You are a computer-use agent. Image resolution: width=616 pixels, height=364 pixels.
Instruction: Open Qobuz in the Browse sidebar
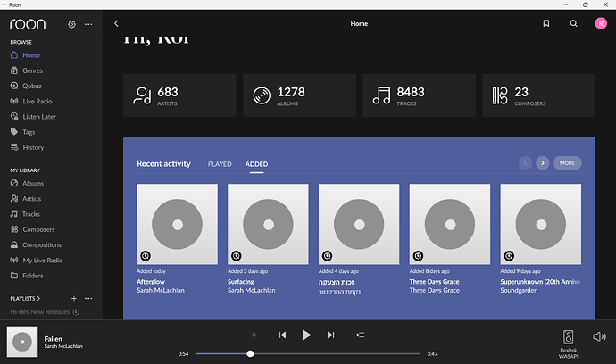(32, 86)
